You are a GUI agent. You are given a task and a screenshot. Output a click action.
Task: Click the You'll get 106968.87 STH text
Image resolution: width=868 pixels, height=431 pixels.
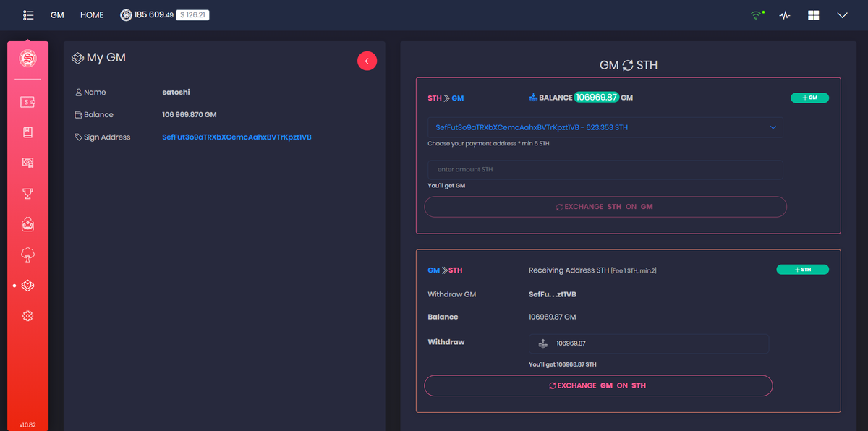pos(563,364)
